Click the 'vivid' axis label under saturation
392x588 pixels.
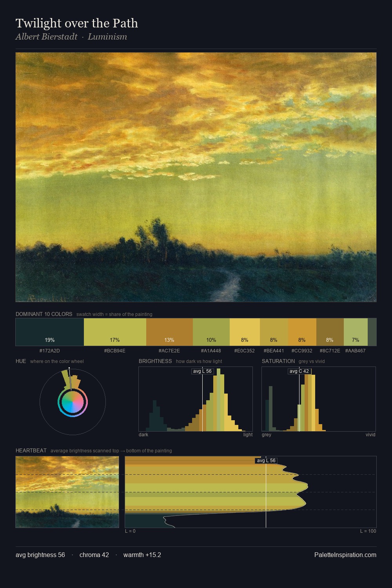pos(370,435)
